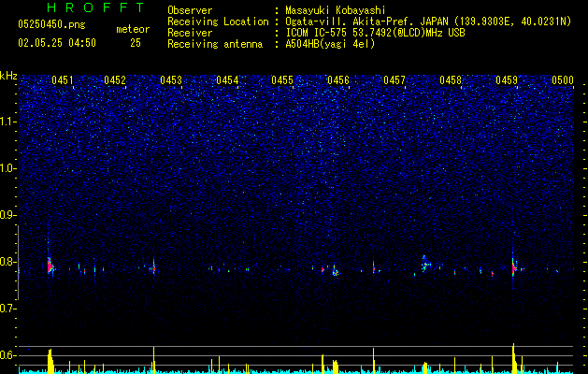Click the A504HB(yagi 4el) antenna text
Image resolution: width=588 pixels, height=374 pixels.
pos(330,44)
